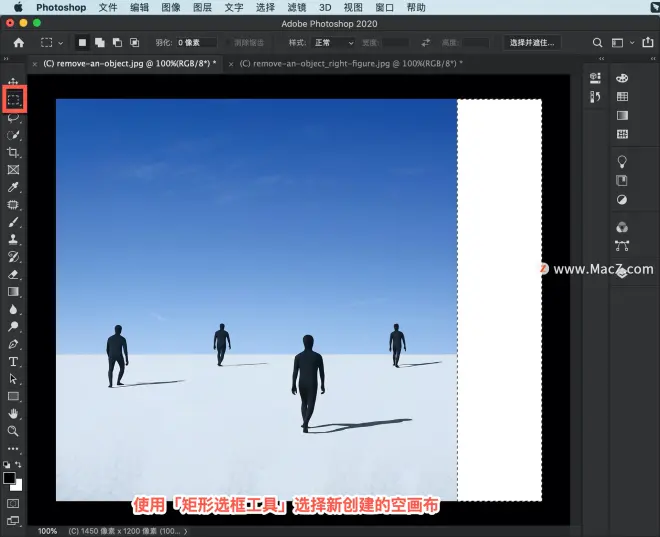This screenshot has height=537, width=660.
Task: Select the Path Selection tool
Action: 13,379
